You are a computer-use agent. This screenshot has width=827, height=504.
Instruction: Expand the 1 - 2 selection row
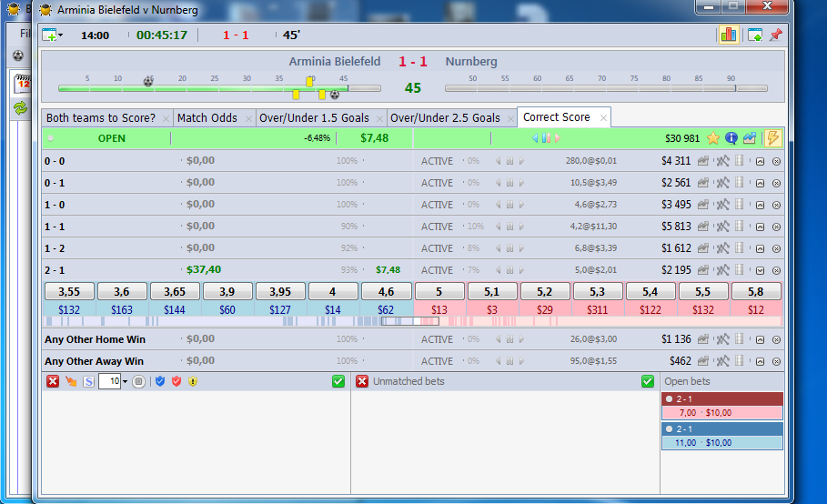click(x=760, y=249)
